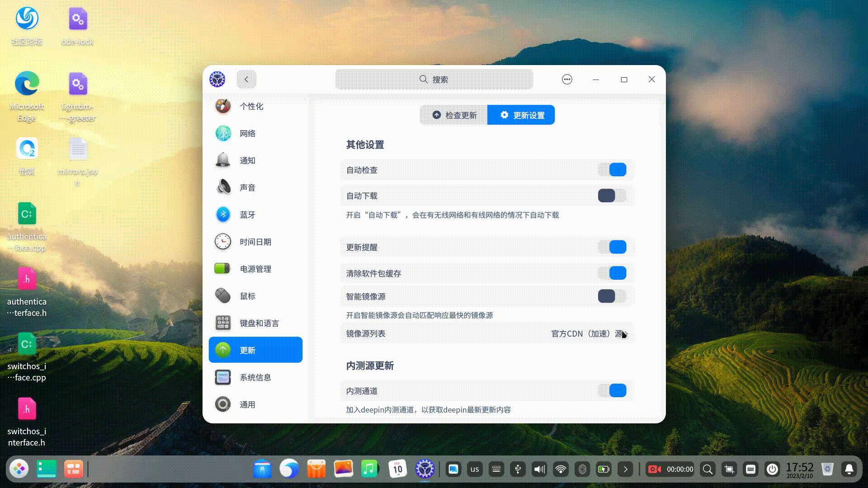Open 镜像源列表 官方CDN selector

[x=487, y=333]
